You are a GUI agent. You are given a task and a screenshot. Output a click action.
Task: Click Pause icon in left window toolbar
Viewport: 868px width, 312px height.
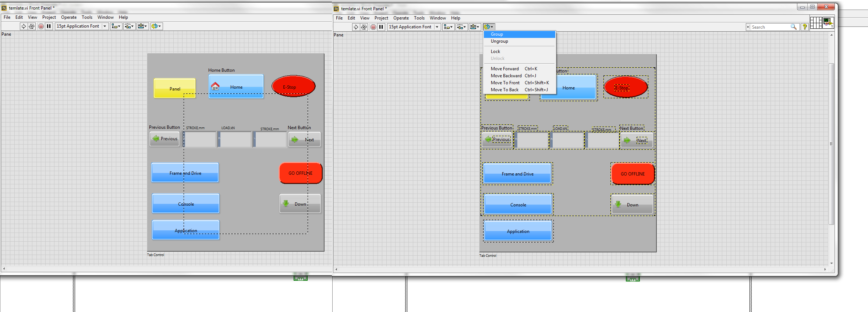(x=49, y=26)
